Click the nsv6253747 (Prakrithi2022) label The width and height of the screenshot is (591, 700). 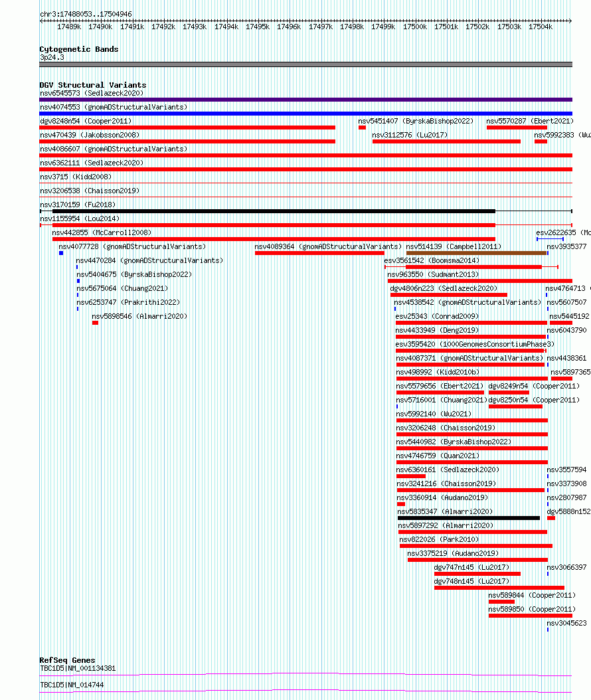point(128,302)
